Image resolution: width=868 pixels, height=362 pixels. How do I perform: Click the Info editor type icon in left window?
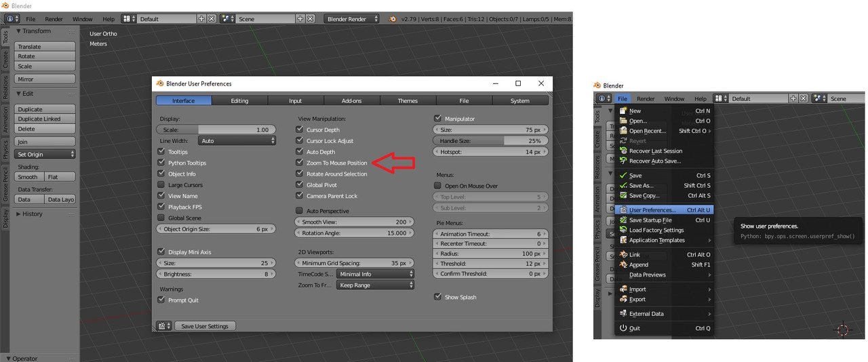(x=12, y=19)
